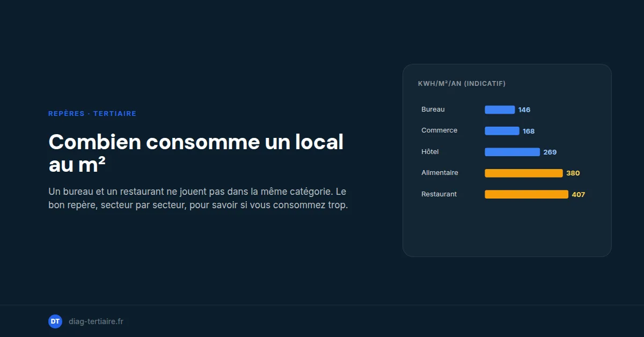The width and height of the screenshot is (644, 337).
Task: Click the paragraph starting 'Un bureau et un restaurant'
Action: click(198, 199)
